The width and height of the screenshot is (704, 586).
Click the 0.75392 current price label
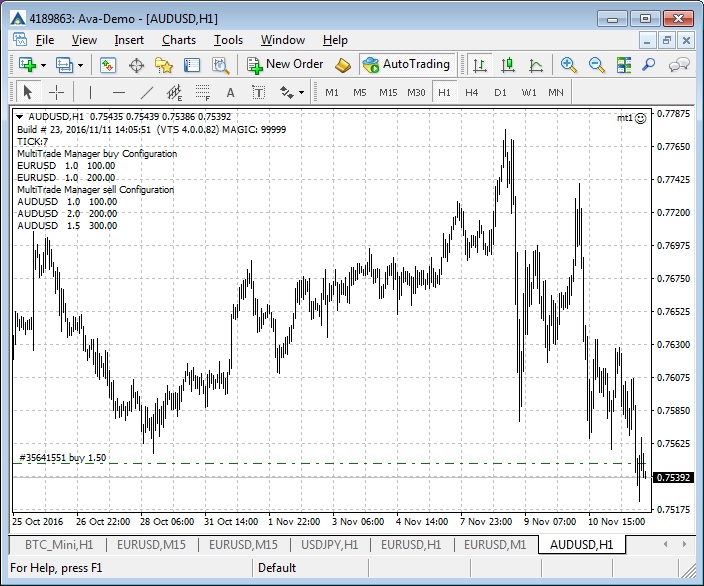(x=673, y=477)
